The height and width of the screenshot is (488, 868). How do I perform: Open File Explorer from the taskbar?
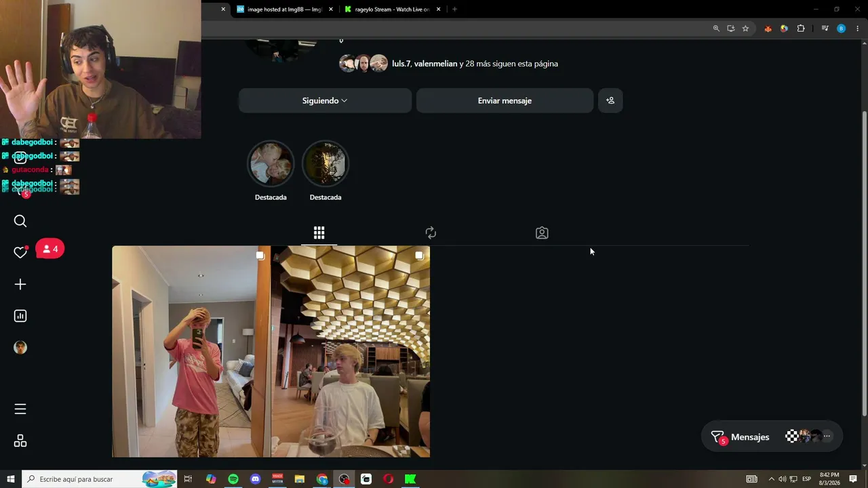(x=300, y=479)
